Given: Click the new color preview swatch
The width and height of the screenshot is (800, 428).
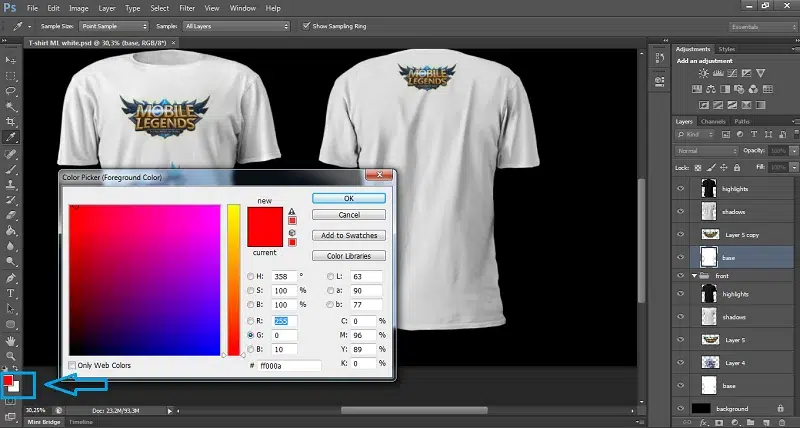Looking at the screenshot, I should (x=265, y=217).
